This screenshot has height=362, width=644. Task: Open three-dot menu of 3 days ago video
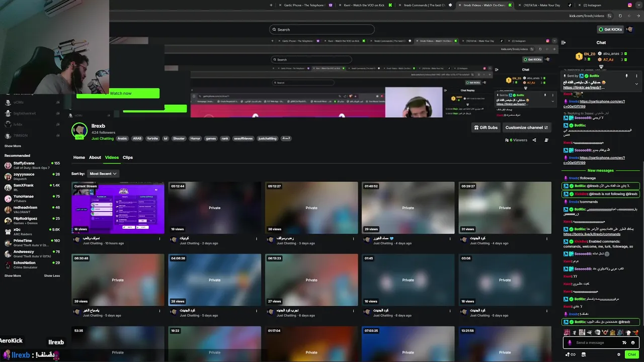click(353, 238)
